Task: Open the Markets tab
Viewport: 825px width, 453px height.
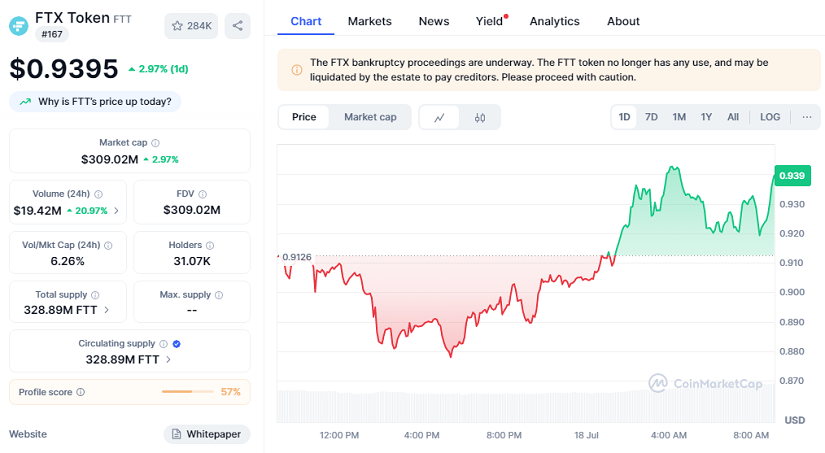Action: click(x=370, y=22)
